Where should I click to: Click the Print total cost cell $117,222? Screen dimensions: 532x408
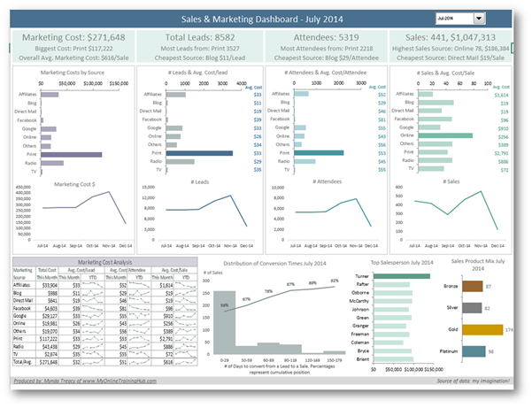pos(47,339)
